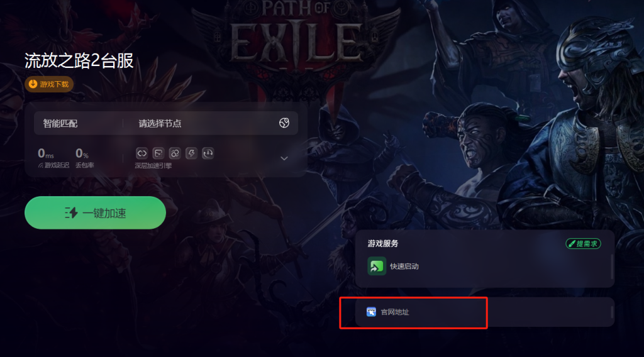The image size is (644, 357).
Task: Click the blue 官网地址 icon
Action: 371,312
